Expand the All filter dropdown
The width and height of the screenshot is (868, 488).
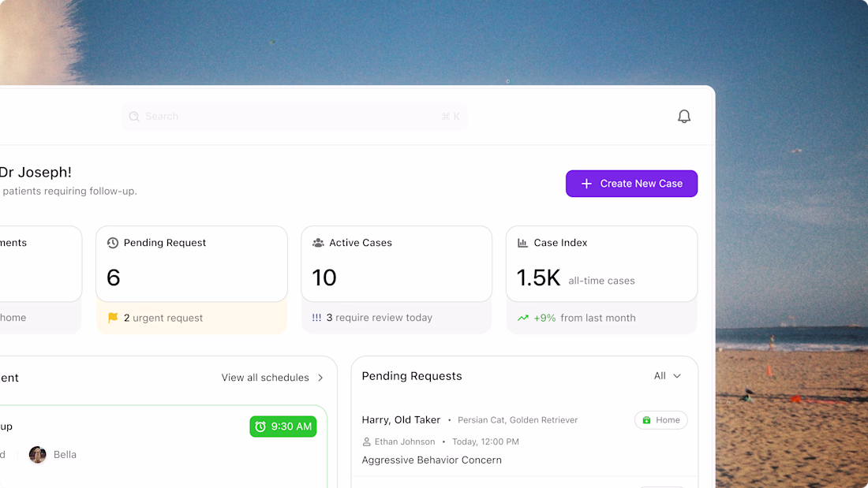pos(667,376)
